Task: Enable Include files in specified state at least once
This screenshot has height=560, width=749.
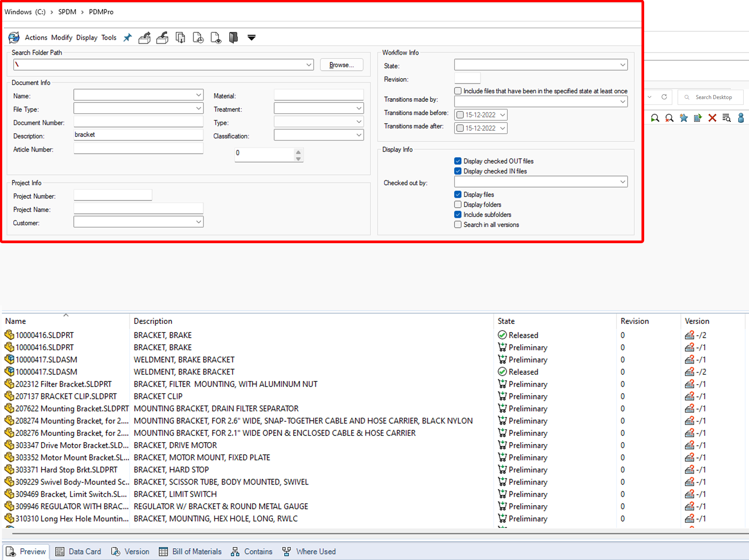Action: [x=458, y=91]
